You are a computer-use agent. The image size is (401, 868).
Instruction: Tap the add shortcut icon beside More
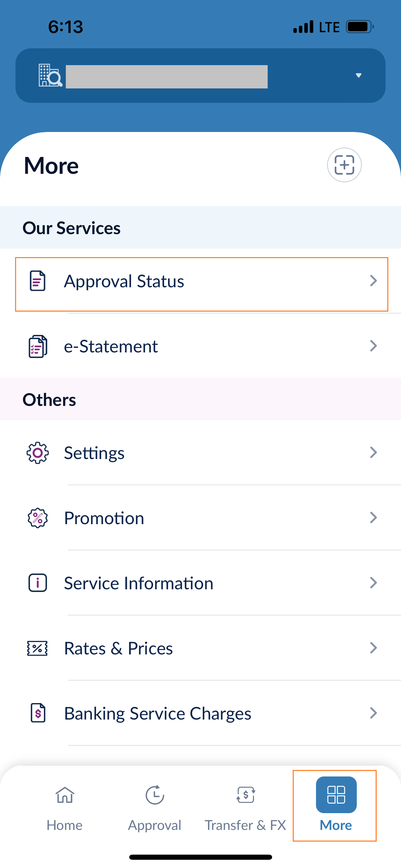click(x=344, y=165)
